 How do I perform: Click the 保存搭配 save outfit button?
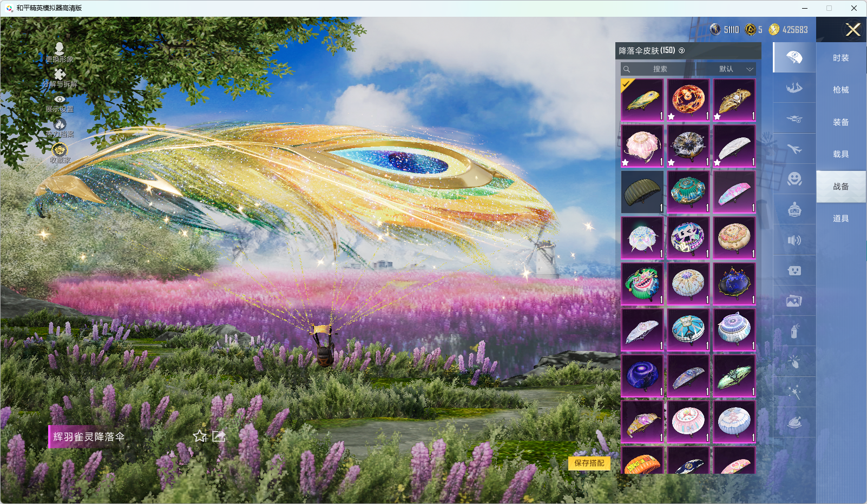pos(589,463)
